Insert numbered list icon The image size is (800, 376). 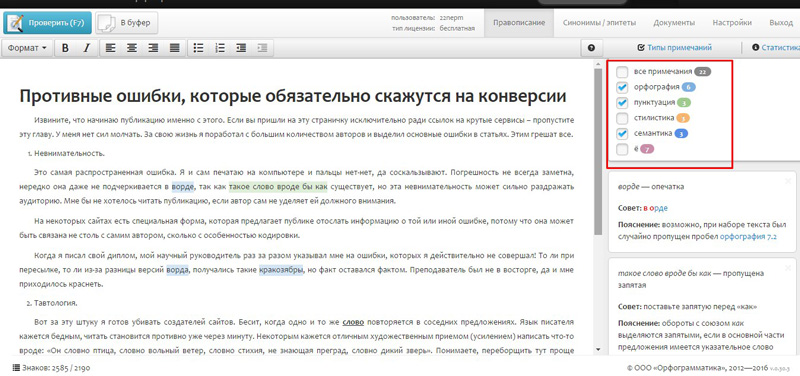coord(220,48)
